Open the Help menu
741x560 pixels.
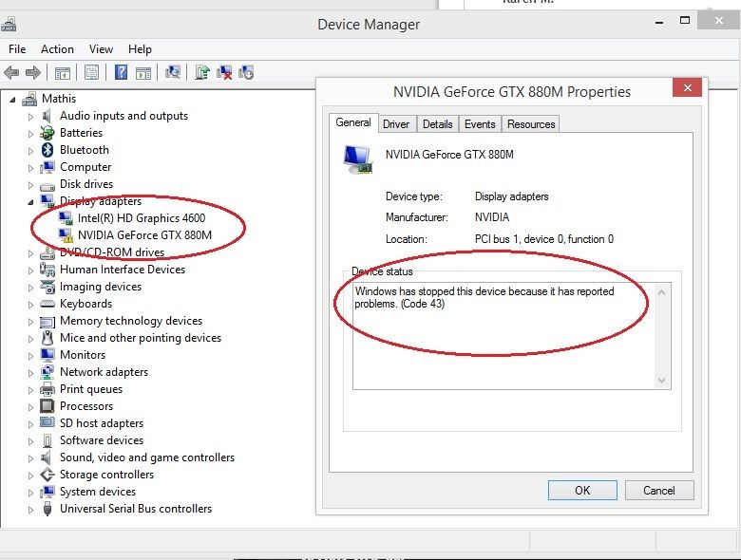click(140, 49)
